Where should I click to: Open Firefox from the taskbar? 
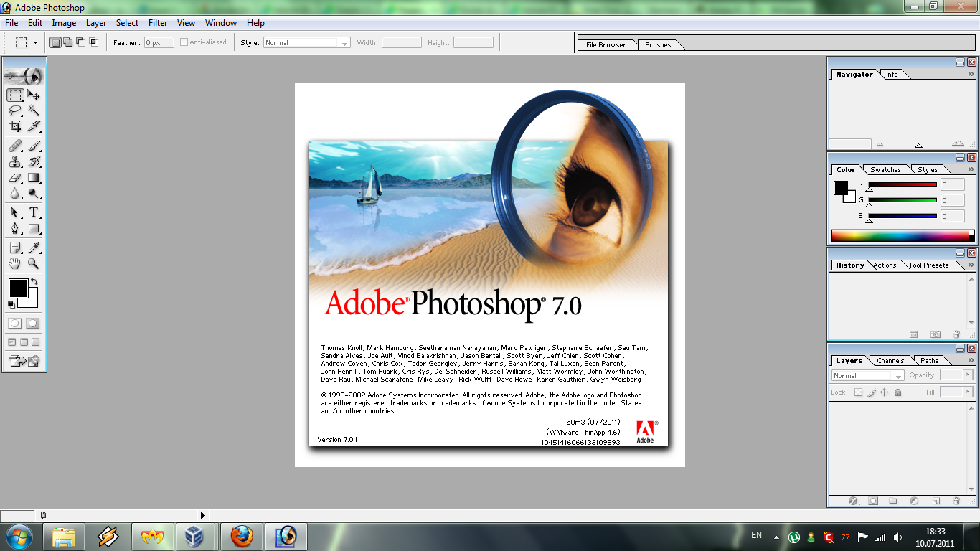point(242,536)
